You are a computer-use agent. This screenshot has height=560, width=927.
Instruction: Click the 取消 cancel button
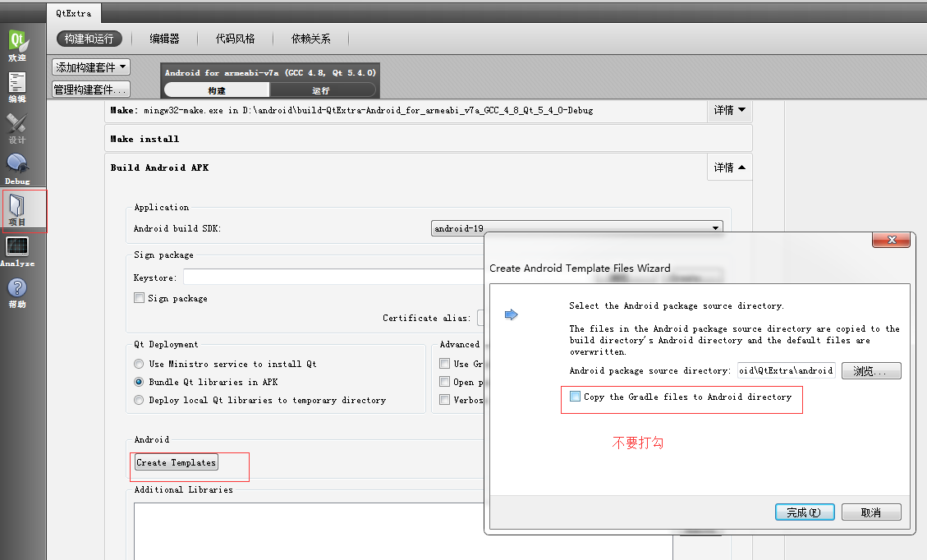click(x=871, y=512)
